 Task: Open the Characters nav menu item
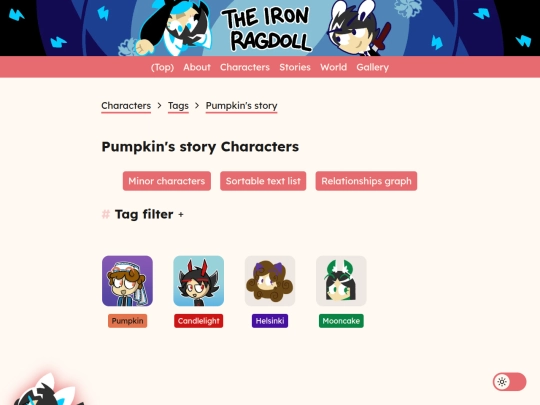click(245, 67)
